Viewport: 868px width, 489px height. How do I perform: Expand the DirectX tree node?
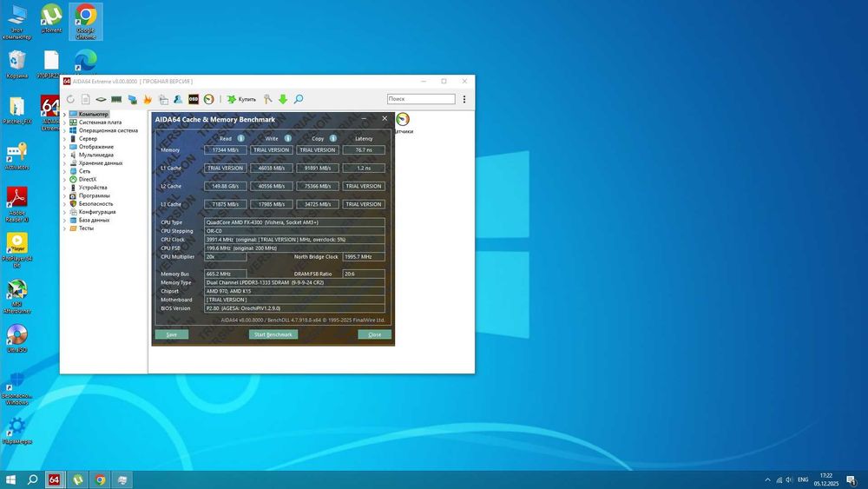pos(64,180)
